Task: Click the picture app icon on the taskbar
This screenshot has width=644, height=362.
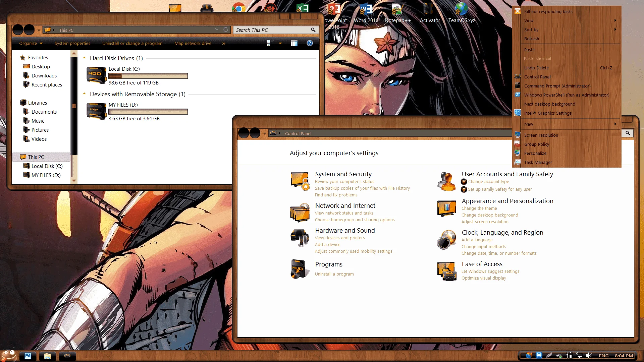Action: 28,356
